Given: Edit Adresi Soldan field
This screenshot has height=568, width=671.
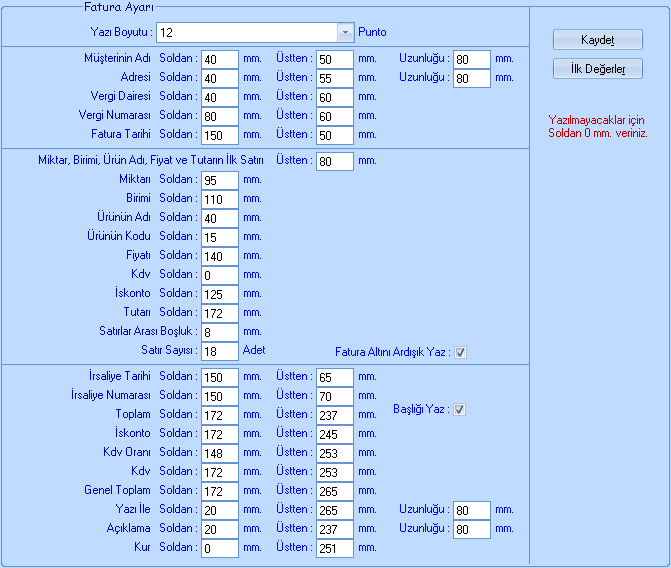Looking at the screenshot, I should point(220,78).
